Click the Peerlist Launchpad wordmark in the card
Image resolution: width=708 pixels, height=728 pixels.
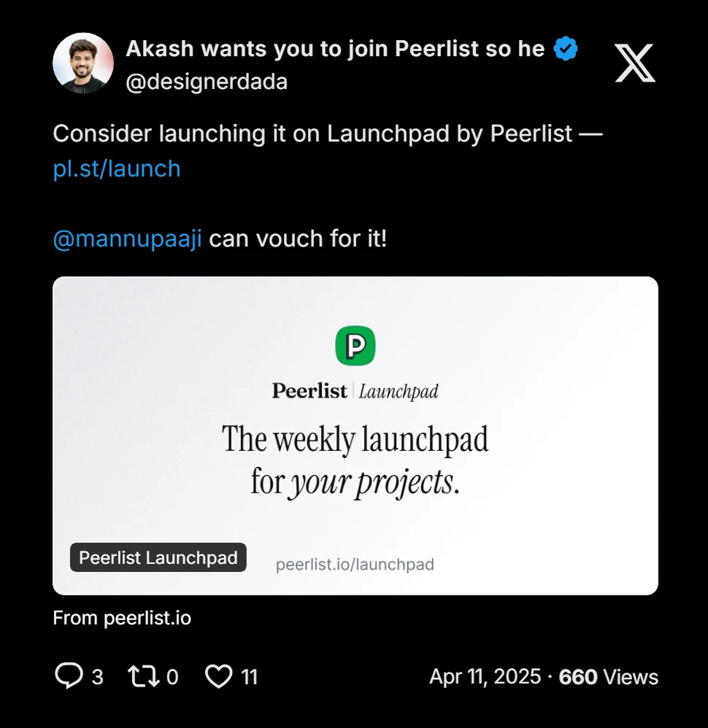click(x=355, y=391)
